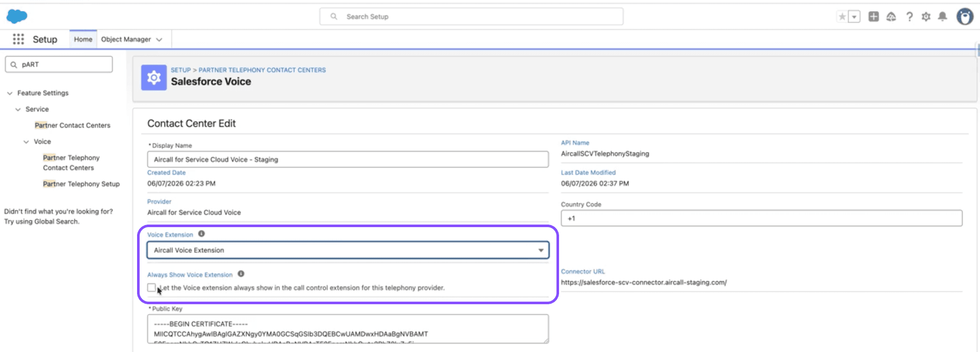Screen dimensions: 980x352
Task: Open the Global Actions plus icon
Action: (873, 16)
